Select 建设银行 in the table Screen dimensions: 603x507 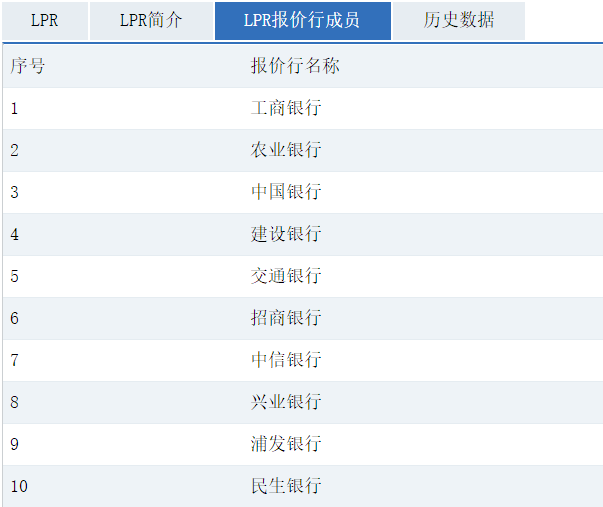(286, 234)
